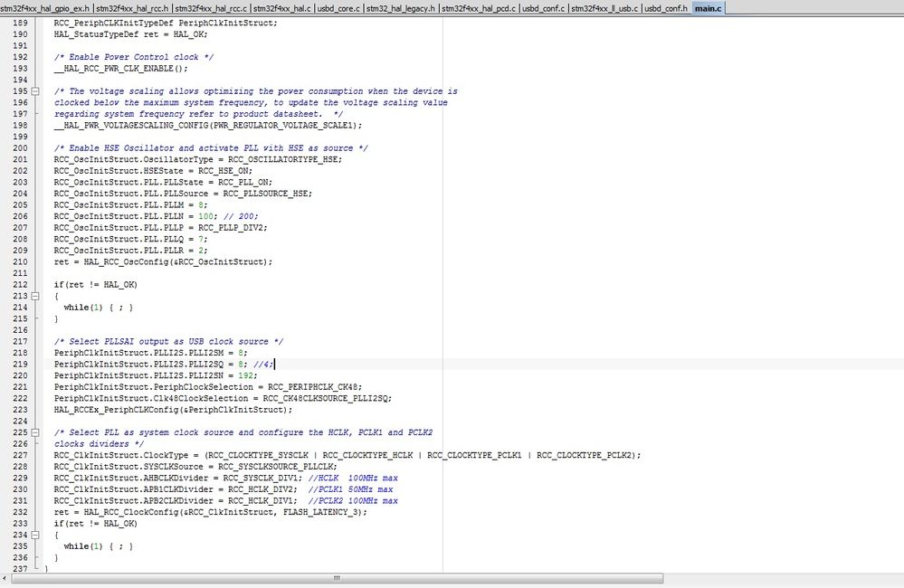Collapse the code block at line 234
The width and height of the screenshot is (904, 588).
[x=35, y=535]
